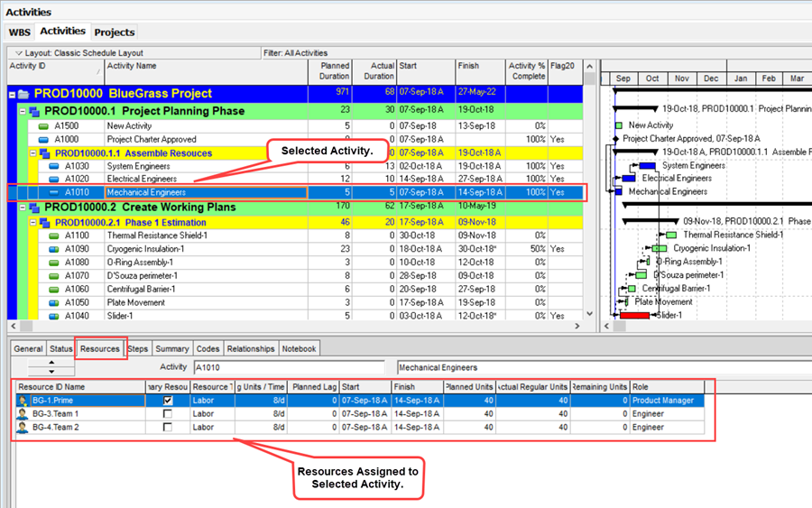Click the activity icon for A1500
Image resolution: width=812 pixels, height=508 pixels.
click(x=43, y=126)
